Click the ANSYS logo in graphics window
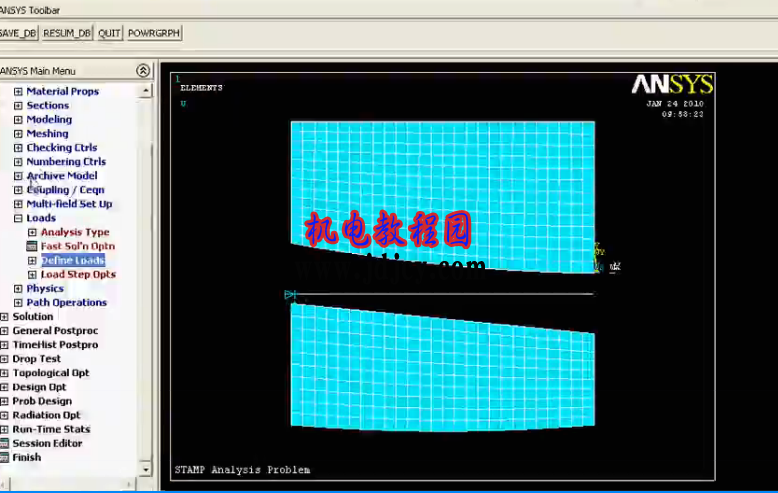The width and height of the screenshot is (778, 493). pyautogui.click(x=672, y=84)
